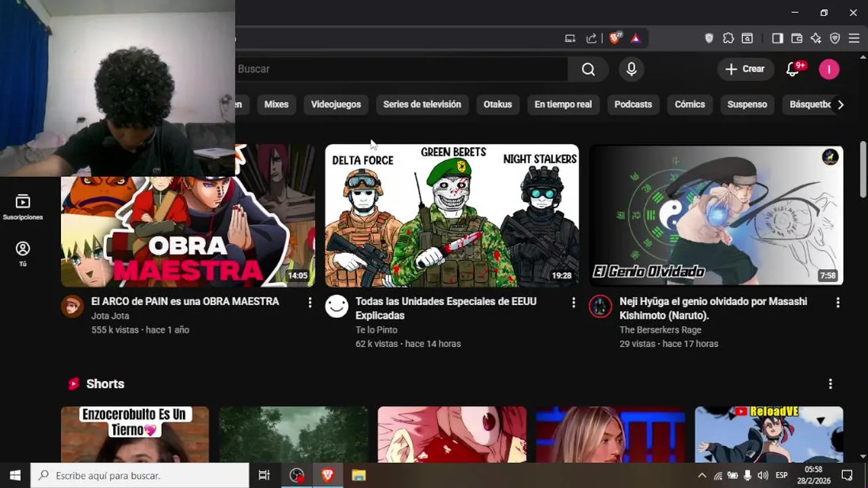Open File Explorer taskbar icon
The height and width of the screenshot is (488, 868).
(x=358, y=476)
